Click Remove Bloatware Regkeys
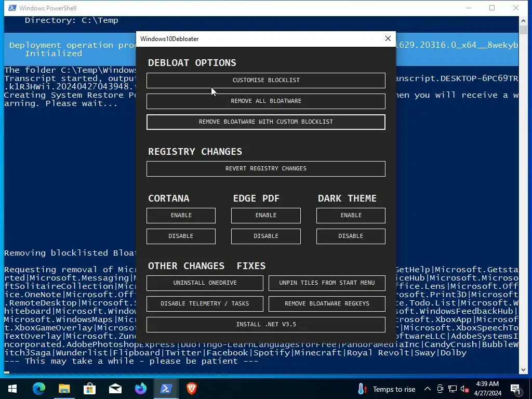This screenshot has height=399, width=532. pyautogui.click(x=327, y=303)
